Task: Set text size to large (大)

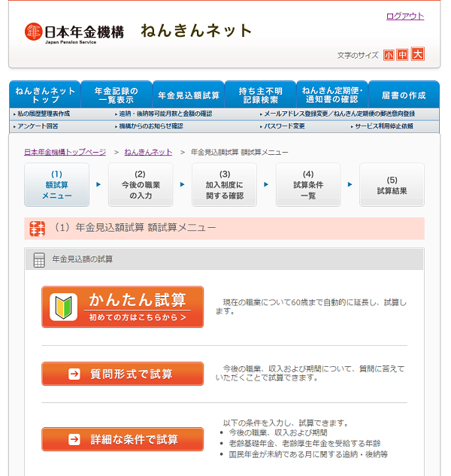Action: pos(418,54)
